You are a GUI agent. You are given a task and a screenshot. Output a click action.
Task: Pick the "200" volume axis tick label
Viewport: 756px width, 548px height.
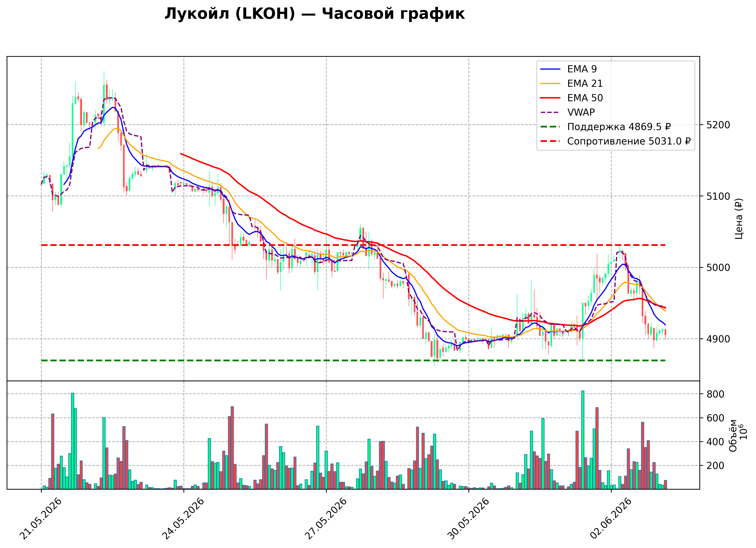click(715, 466)
